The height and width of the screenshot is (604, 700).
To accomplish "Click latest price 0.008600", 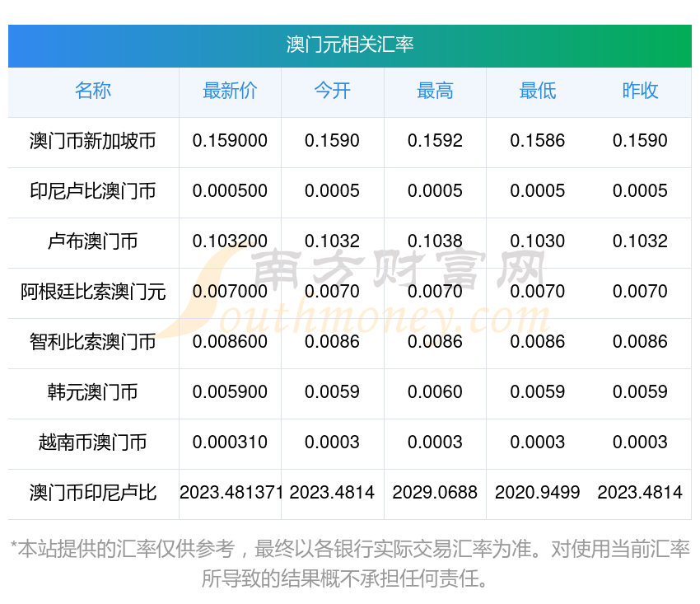I will tap(230, 342).
